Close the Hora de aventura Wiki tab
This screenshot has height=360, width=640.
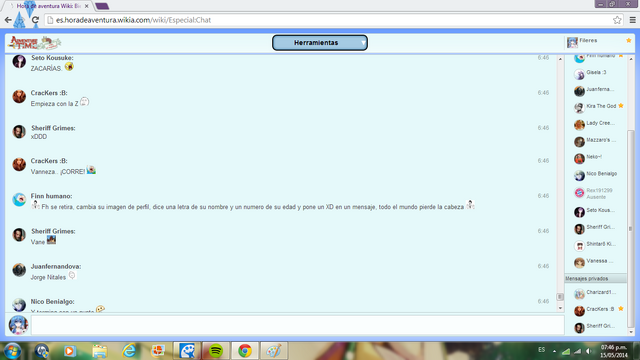pos(87,6)
